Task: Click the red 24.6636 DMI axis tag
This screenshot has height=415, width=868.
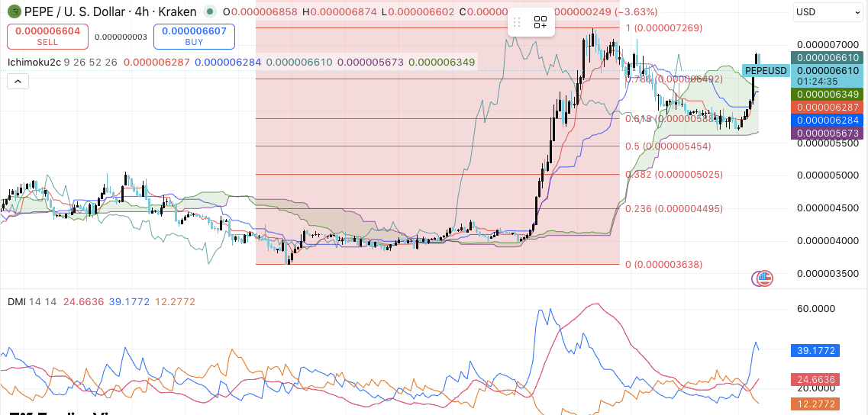Action: click(816, 380)
